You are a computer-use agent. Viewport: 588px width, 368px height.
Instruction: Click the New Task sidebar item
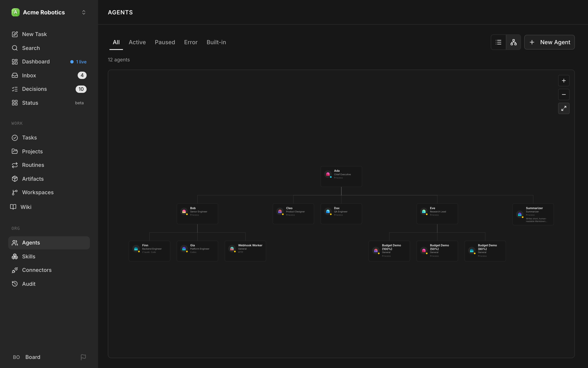[49, 34]
